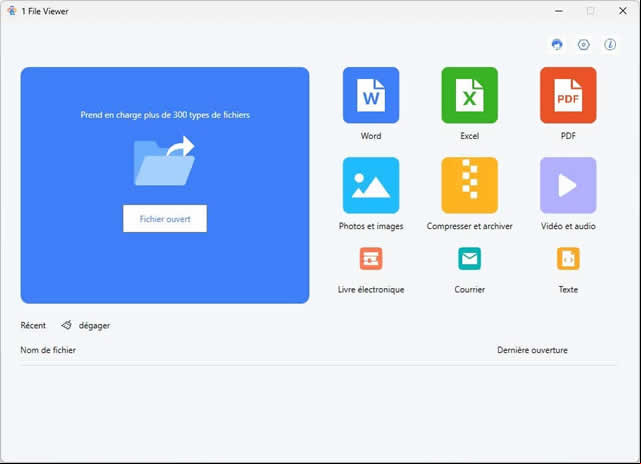This screenshot has width=641, height=464.
Task: Close the 1 File Viewer window
Action: click(623, 11)
